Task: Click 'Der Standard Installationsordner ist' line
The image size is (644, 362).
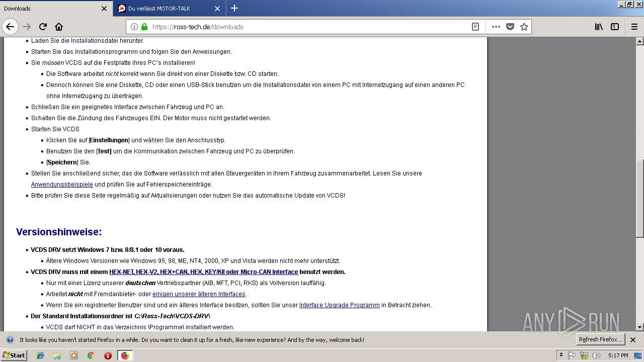Action: coord(120,316)
